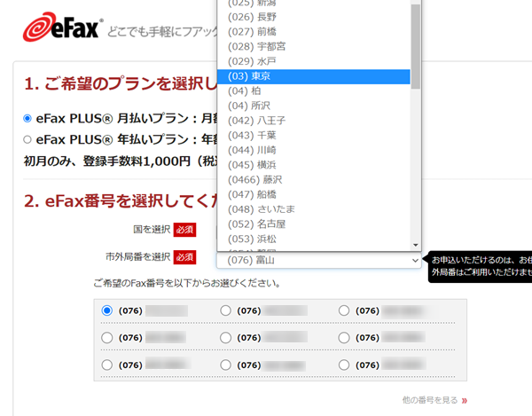532x416 pixels.
Task: Pick (048) さいたま in the area code list
Action: point(314,209)
